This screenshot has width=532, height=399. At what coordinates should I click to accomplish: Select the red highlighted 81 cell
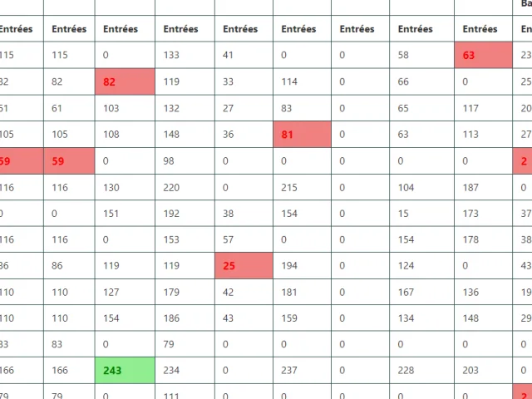[x=302, y=135]
